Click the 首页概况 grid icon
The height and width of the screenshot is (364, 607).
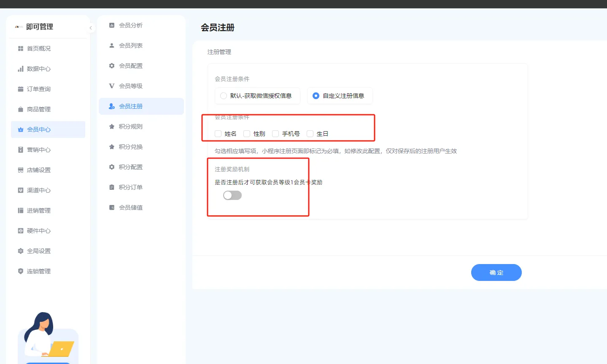(20, 49)
